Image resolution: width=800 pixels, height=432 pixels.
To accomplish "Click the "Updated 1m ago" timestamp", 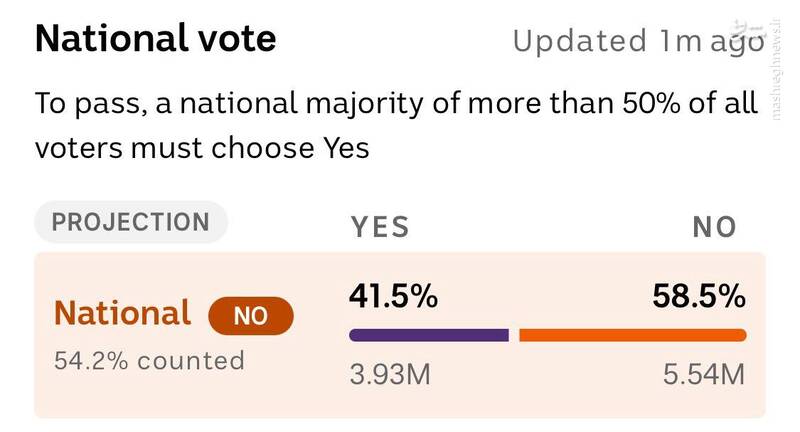I will pos(638,41).
